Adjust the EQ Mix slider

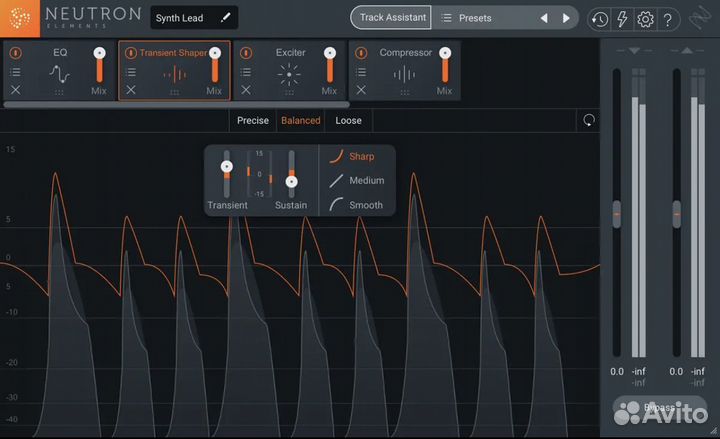(x=99, y=65)
